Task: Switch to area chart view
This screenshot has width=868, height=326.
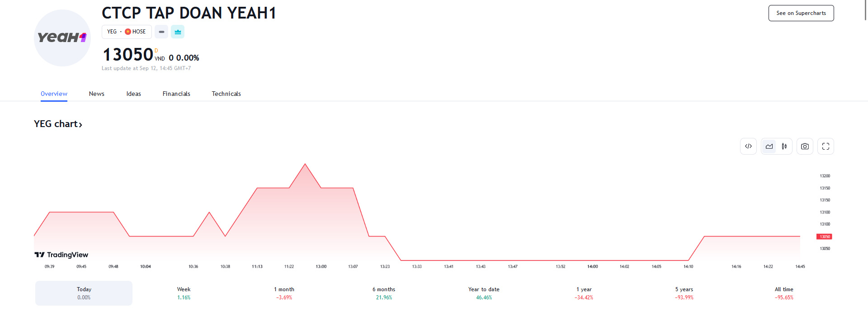Action: 769,146
